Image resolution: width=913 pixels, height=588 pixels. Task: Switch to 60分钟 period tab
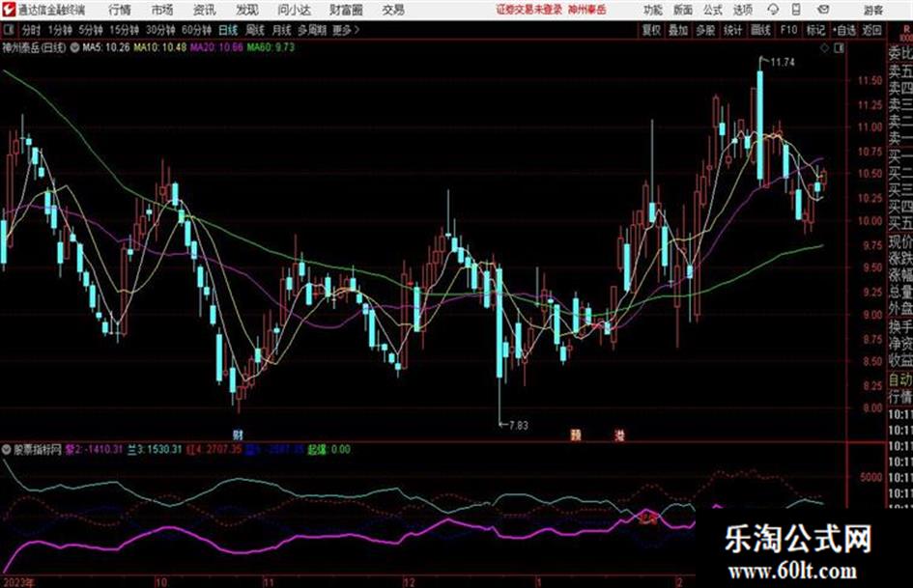coord(196,30)
